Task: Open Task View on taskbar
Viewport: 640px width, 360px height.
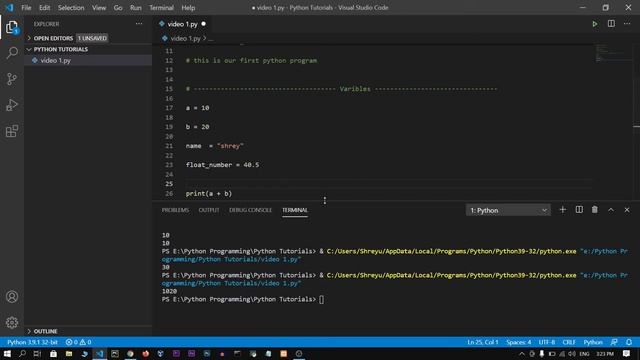Action: tap(37, 353)
